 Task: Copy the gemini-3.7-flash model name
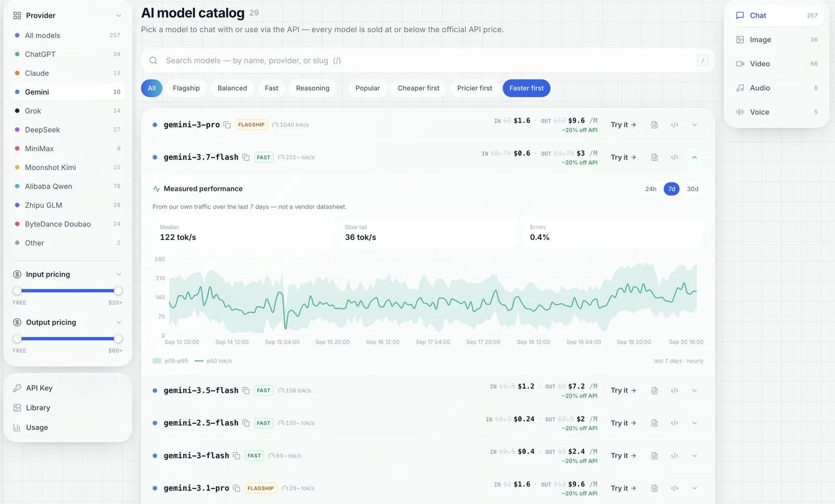point(246,158)
